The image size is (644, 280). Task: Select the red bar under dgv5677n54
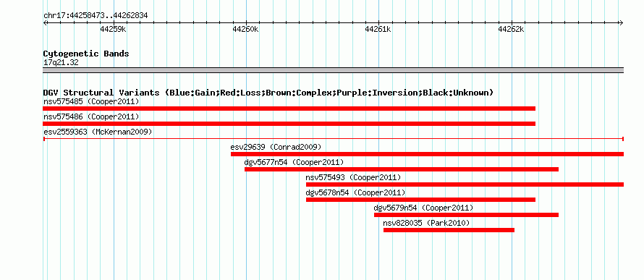pos(402,169)
